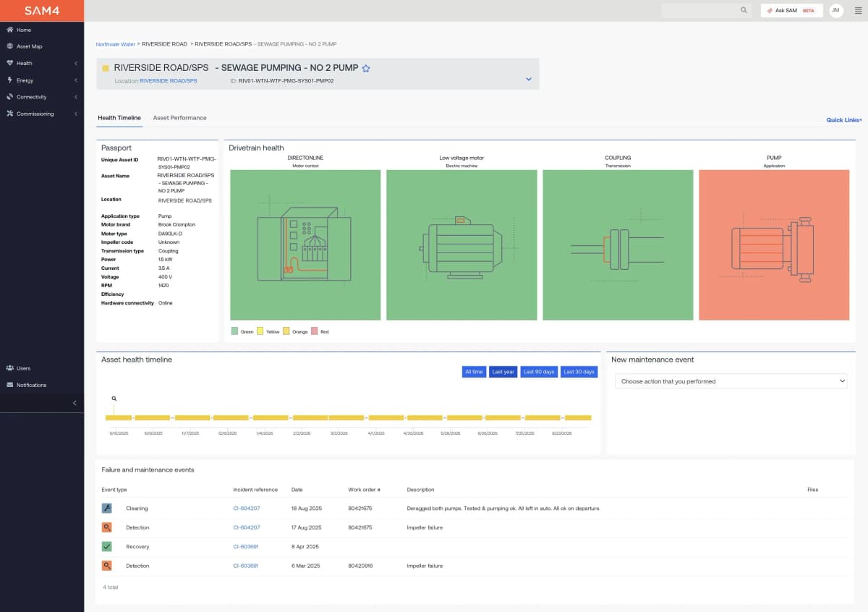
Task: Expand the asset header chevron
Action: (529, 80)
